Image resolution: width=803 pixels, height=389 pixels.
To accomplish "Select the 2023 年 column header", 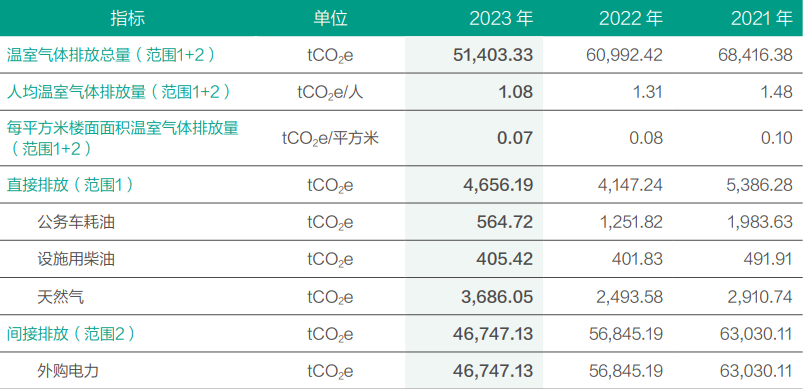I will (501, 18).
